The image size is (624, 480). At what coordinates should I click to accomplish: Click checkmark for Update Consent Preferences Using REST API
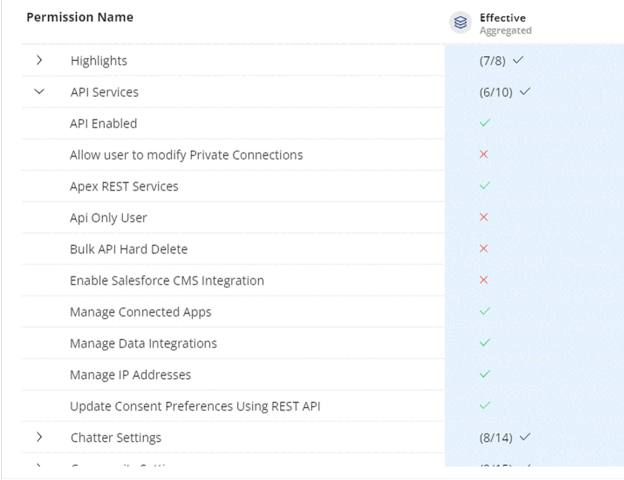(484, 405)
